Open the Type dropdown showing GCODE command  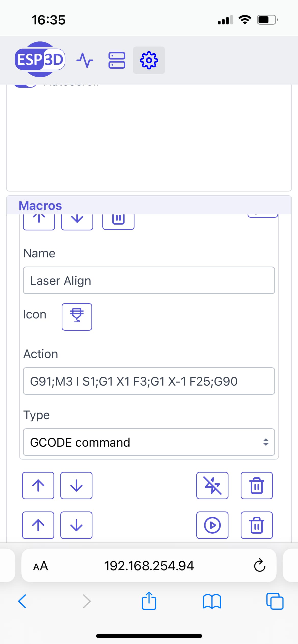[x=149, y=442]
